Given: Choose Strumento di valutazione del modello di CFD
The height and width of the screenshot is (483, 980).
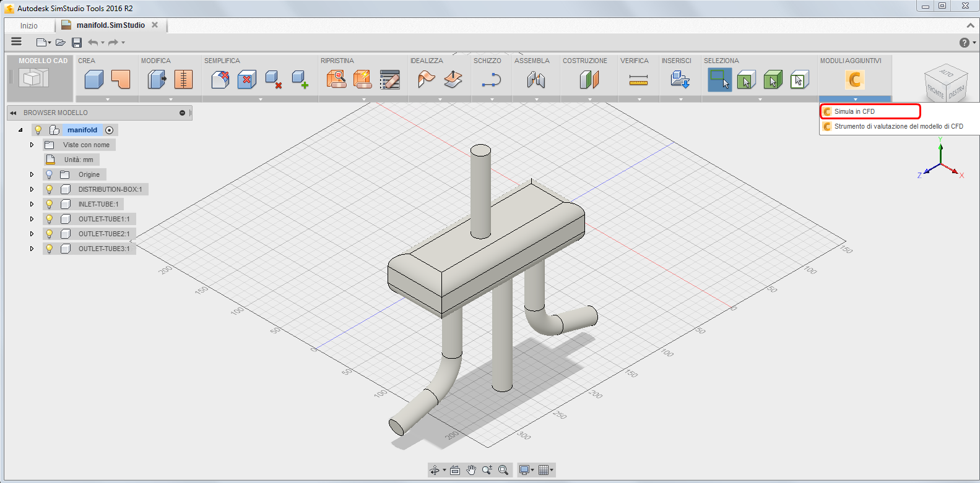Looking at the screenshot, I should pyautogui.click(x=899, y=126).
